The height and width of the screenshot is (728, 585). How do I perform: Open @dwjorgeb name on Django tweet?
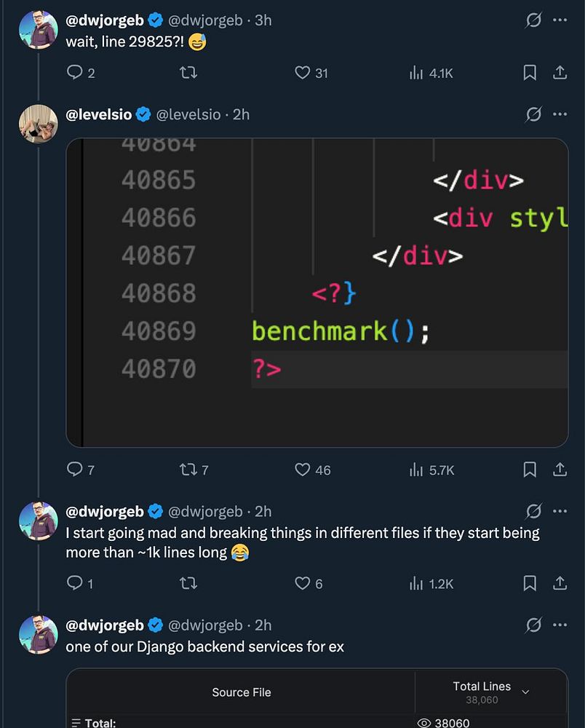pyautogui.click(x=105, y=625)
